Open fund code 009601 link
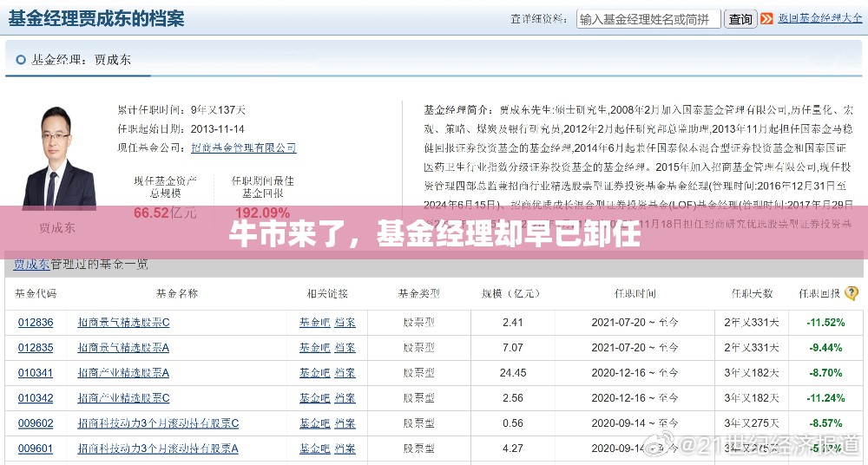Screen dimensions: 868x465 36,449
